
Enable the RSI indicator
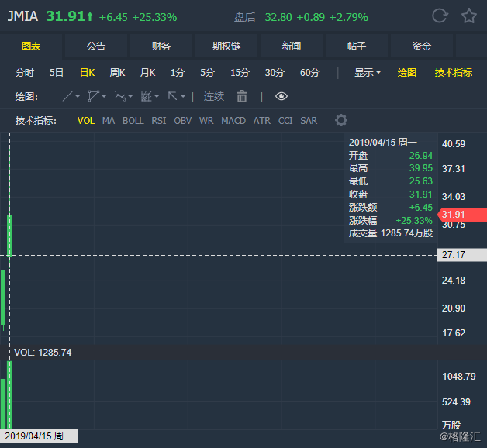tap(159, 120)
